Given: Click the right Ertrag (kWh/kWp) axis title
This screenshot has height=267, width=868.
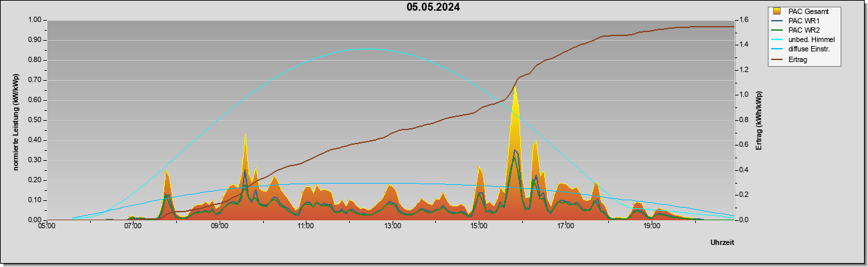Looking at the screenshot, I should [759, 120].
